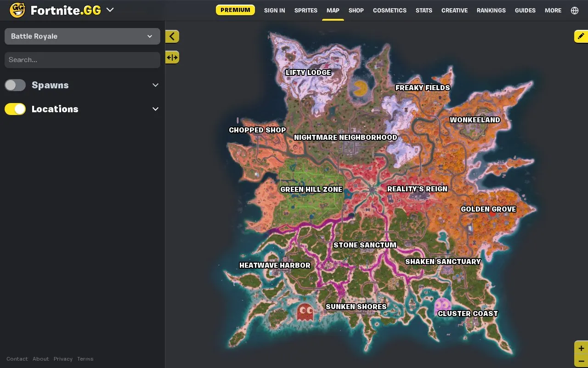The width and height of the screenshot is (588, 368).
Task: Open the MORE menu
Action: click(x=553, y=10)
